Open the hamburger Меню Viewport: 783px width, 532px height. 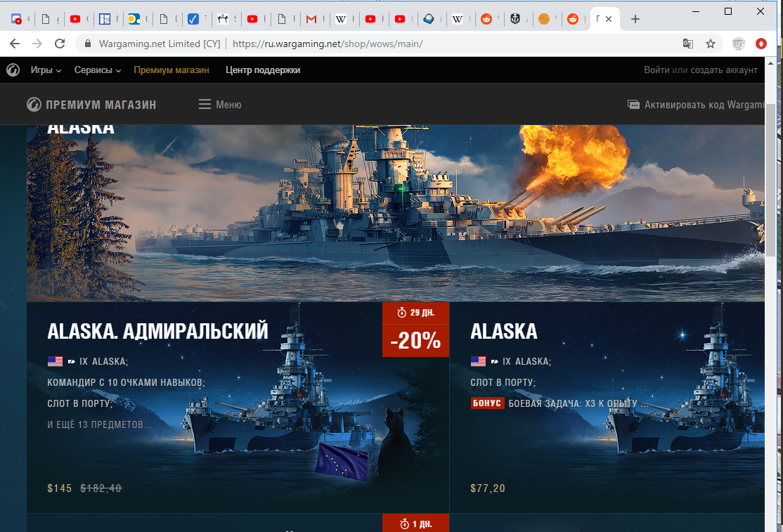(220, 105)
